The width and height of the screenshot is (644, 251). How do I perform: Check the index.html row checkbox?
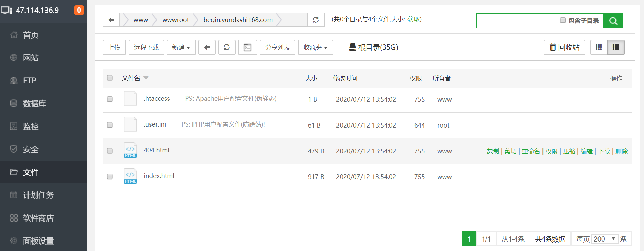pyautogui.click(x=110, y=176)
